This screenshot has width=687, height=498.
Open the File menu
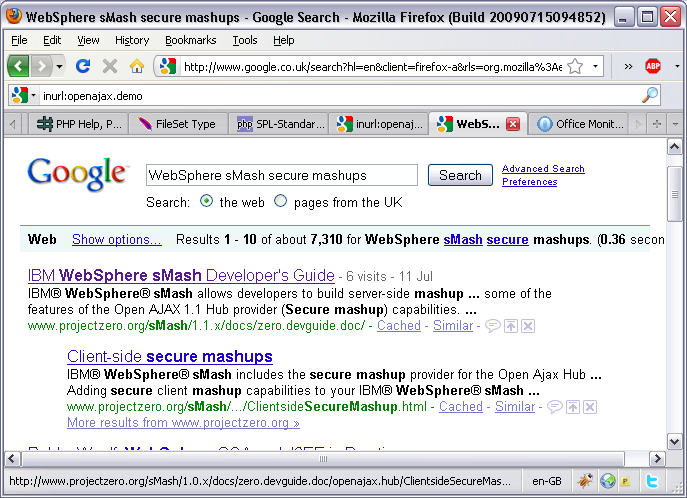(19, 40)
